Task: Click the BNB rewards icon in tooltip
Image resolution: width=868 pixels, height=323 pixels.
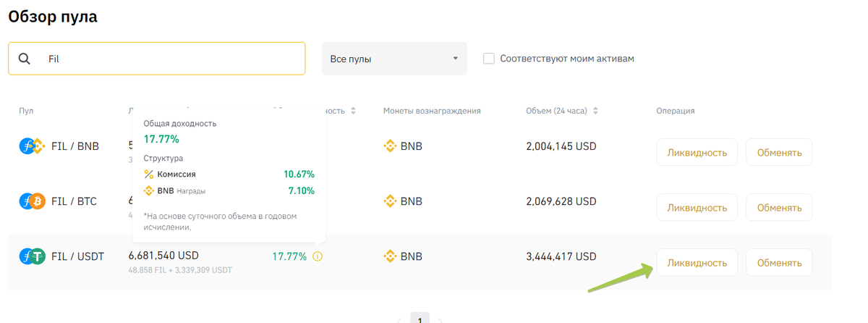Action: click(148, 191)
